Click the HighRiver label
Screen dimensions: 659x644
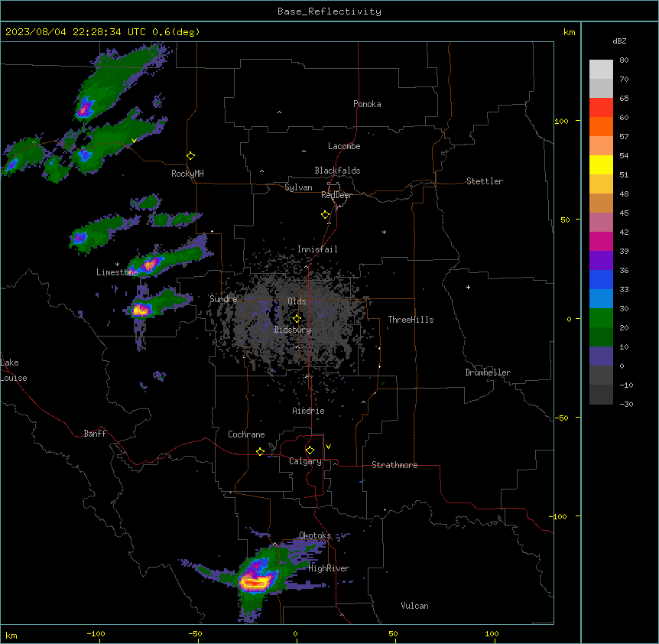(x=329, y=568)
